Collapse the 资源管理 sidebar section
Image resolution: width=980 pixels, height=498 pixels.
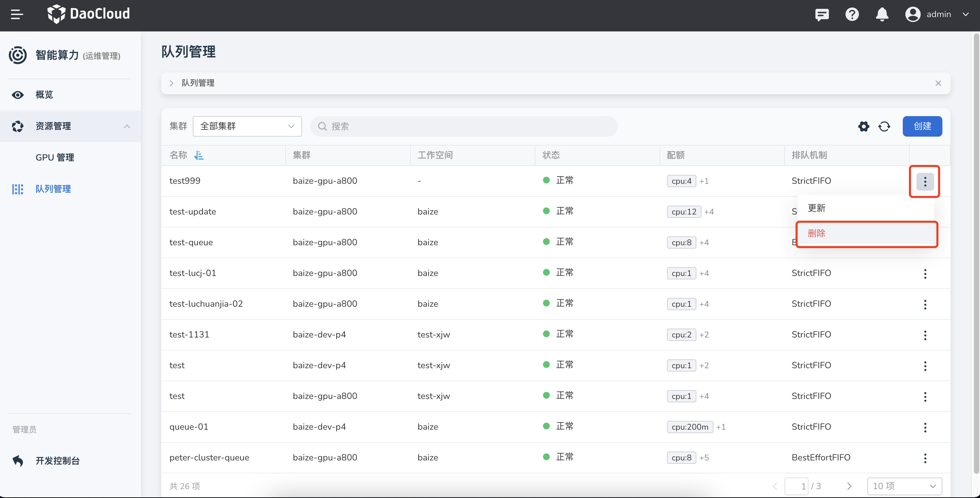click(127, 126)
